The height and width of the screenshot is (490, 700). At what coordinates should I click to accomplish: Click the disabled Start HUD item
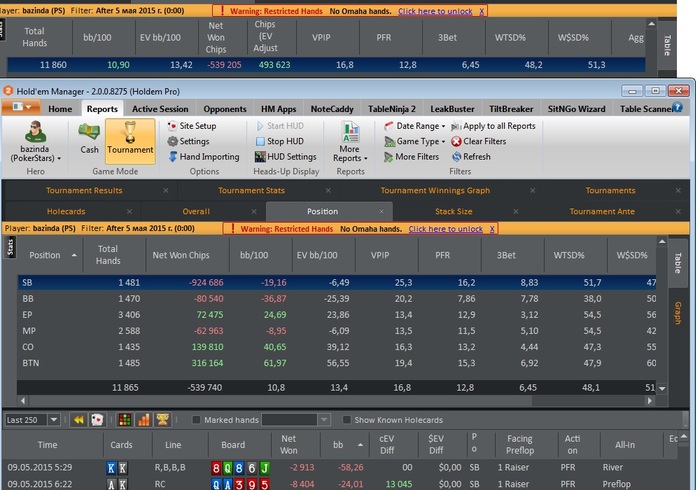tap(280, 126)
